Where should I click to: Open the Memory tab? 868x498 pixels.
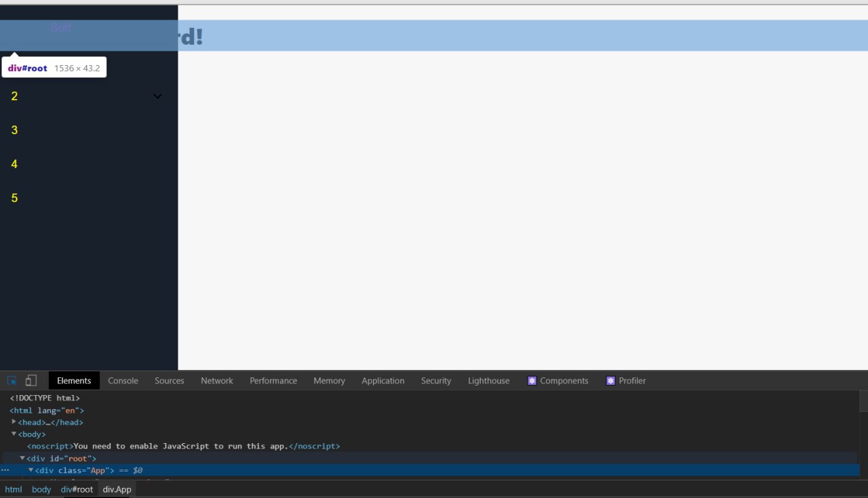coord(330,381)
